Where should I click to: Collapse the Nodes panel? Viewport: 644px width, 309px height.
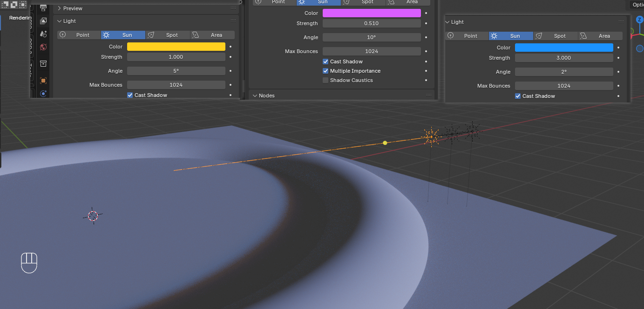point(255,96)
